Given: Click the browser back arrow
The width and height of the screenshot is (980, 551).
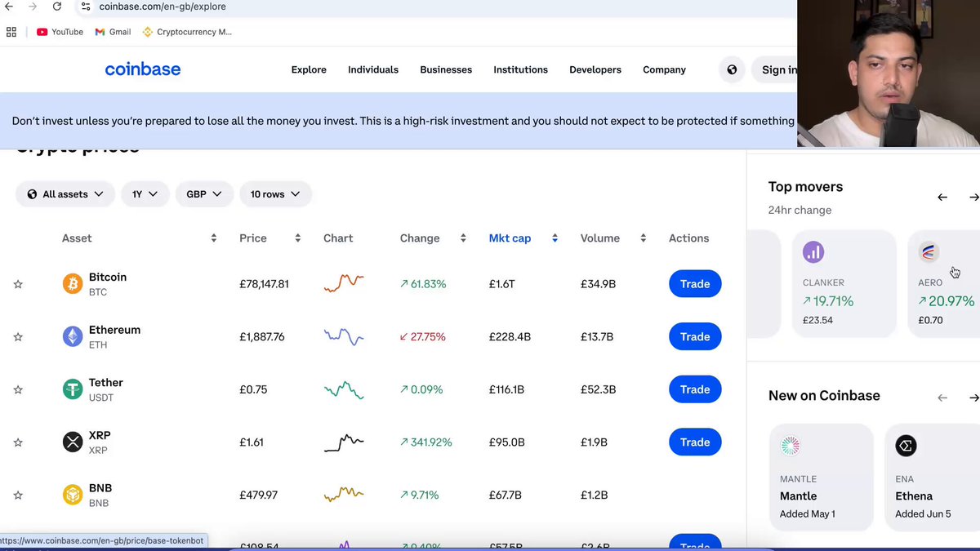Looking at the screenshot, I should [9, 7].
